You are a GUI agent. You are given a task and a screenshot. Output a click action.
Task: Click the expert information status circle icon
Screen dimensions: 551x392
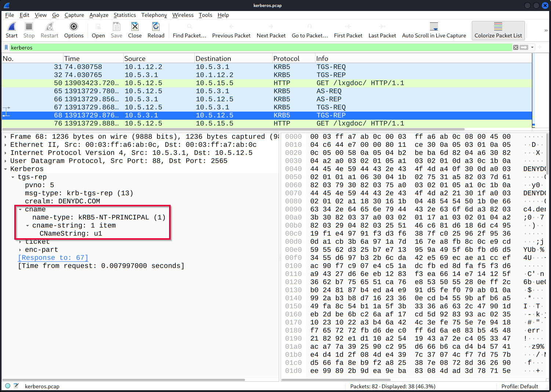pyautogui.click(x=8, y=386)
